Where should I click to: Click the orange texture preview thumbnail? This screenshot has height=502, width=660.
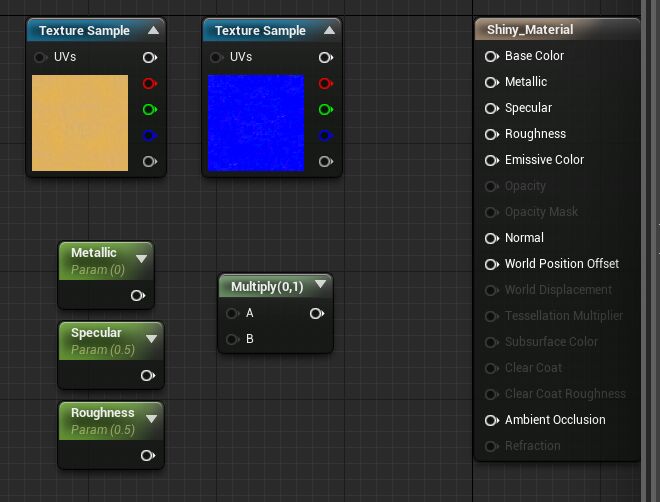pos(80,123)
